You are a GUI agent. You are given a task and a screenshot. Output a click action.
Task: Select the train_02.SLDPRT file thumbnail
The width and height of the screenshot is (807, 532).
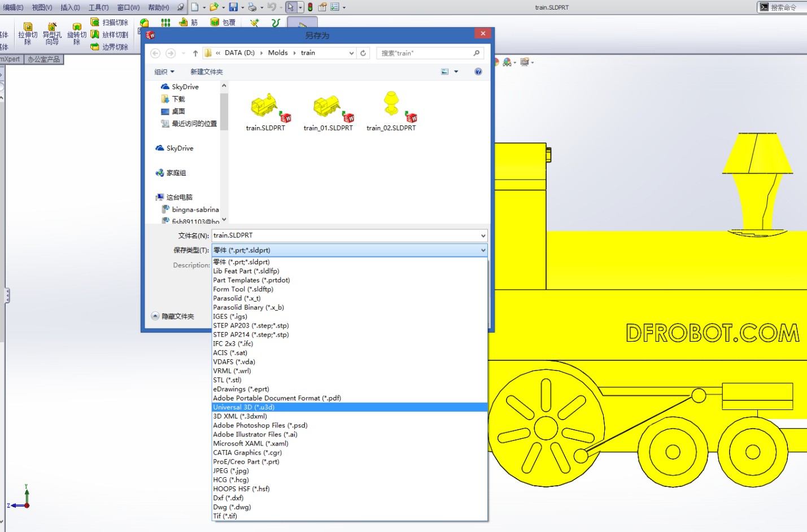point(391,112)
